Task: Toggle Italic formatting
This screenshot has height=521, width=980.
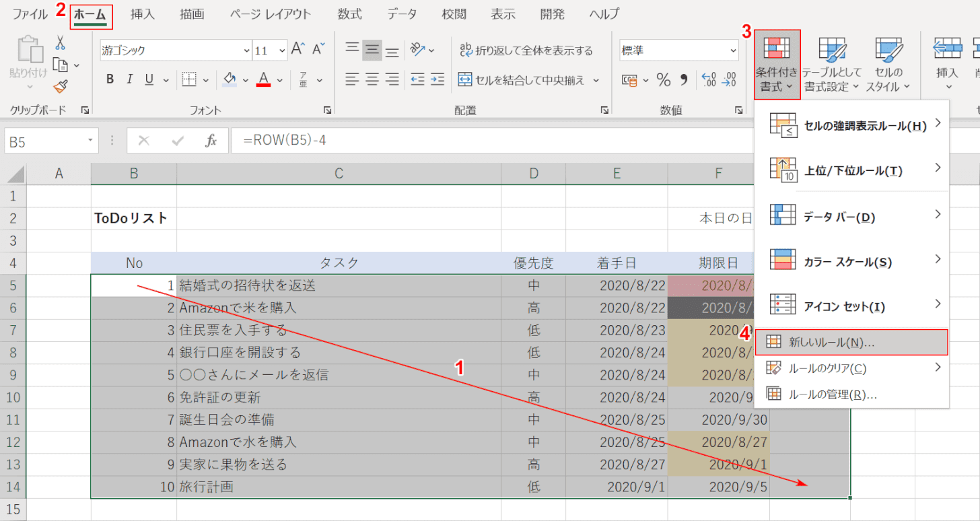Action: point(129,79)
